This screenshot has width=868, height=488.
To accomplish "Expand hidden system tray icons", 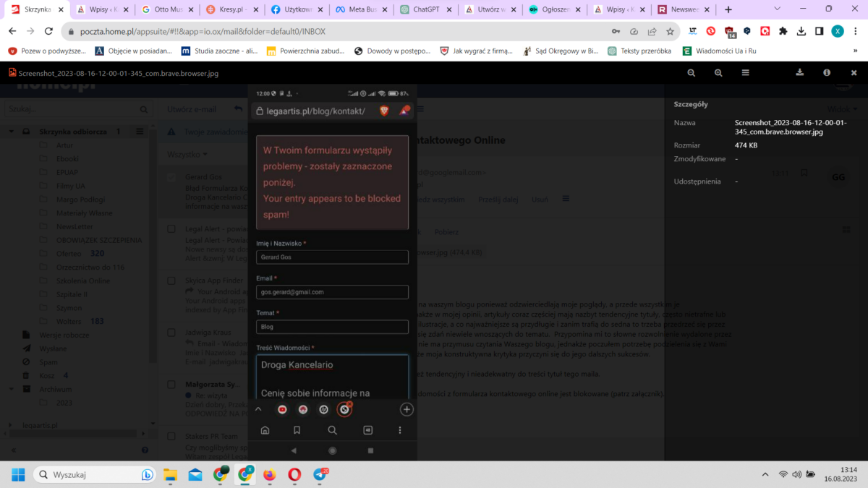I will pyautogui.click(x=765, y=474).
